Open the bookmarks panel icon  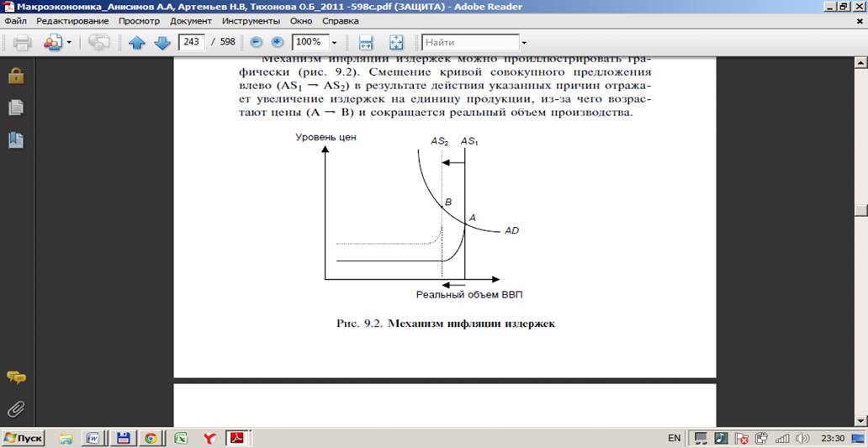tap(16, 140)
